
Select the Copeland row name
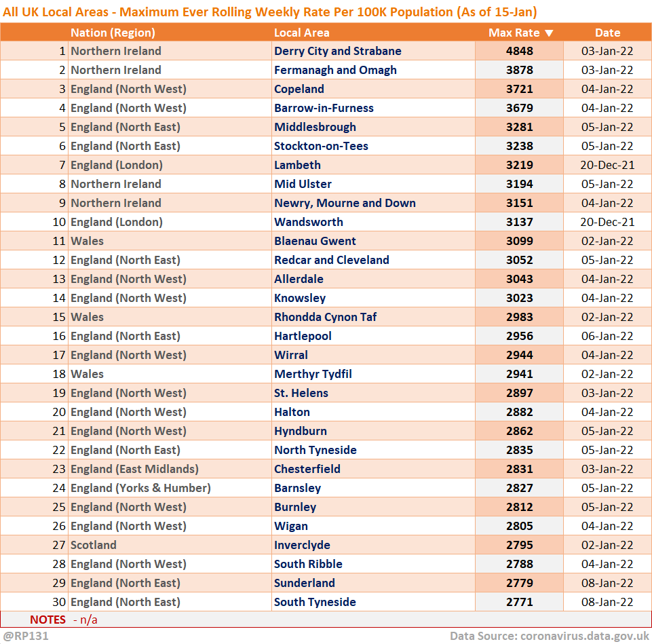click(299, 89)
